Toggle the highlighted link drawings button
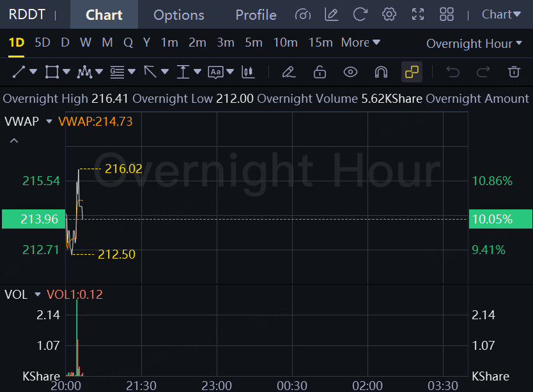 coord(412,72)
